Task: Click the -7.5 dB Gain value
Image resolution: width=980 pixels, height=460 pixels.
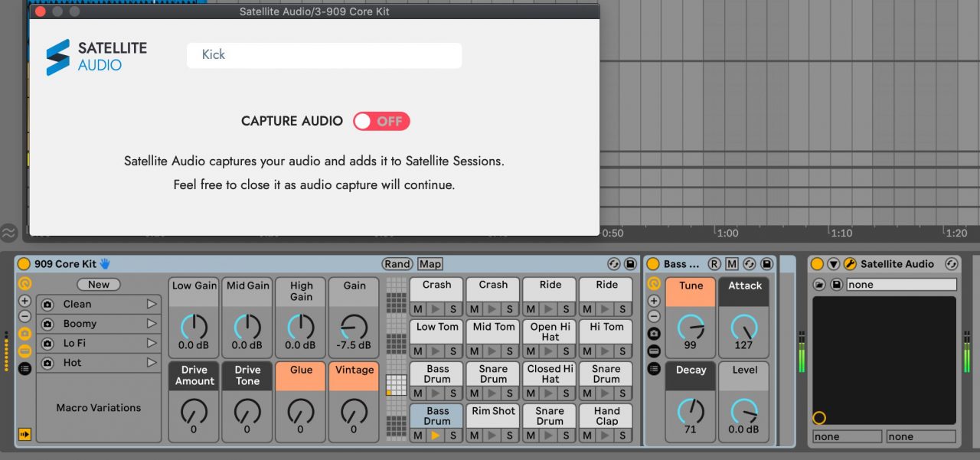Action: point(354,345)
